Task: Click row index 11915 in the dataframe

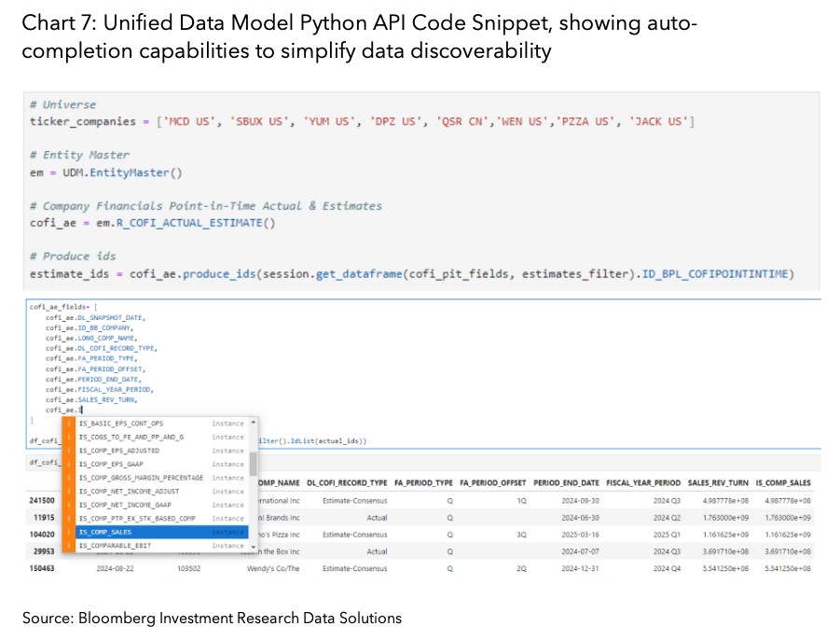Action: [44, 518]
